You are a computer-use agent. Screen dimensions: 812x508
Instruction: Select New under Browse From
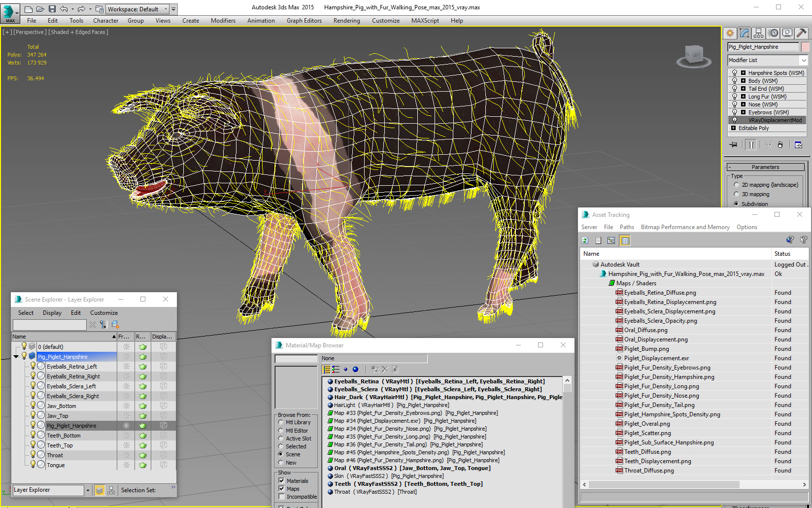[x=280, y=463]
